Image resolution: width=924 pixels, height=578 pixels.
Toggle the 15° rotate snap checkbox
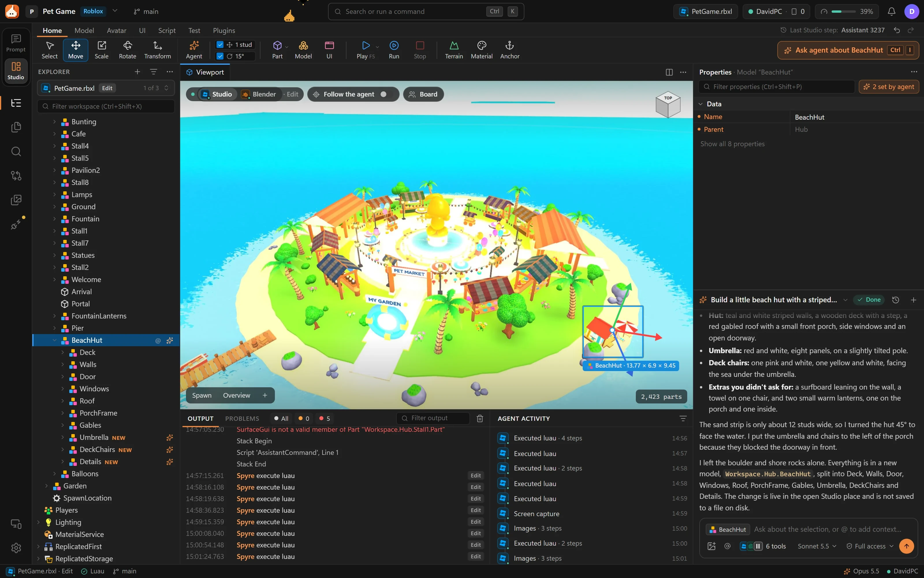(220, 56)
